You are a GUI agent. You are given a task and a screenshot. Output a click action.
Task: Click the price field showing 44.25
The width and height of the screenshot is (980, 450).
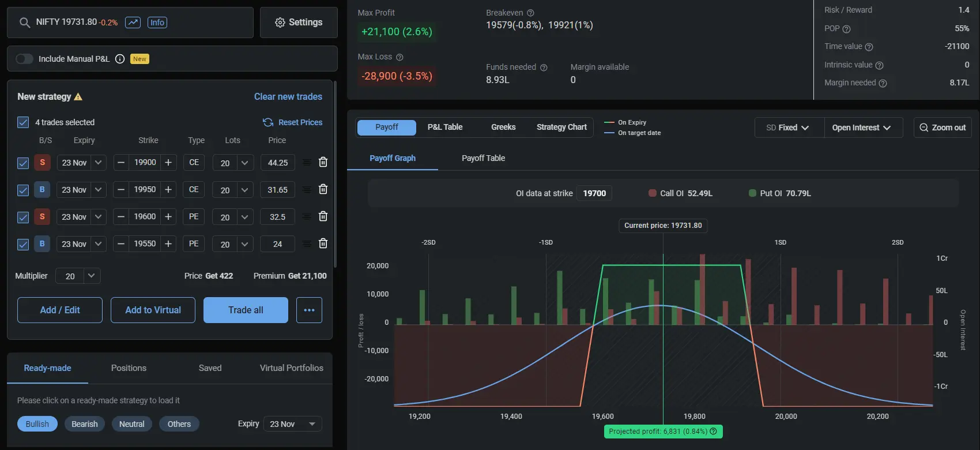pos(277,163)
